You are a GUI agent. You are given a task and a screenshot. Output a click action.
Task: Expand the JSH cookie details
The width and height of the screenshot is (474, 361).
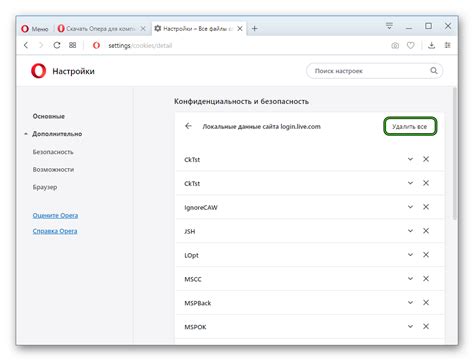pyautogui.click(x=410, y=231)
